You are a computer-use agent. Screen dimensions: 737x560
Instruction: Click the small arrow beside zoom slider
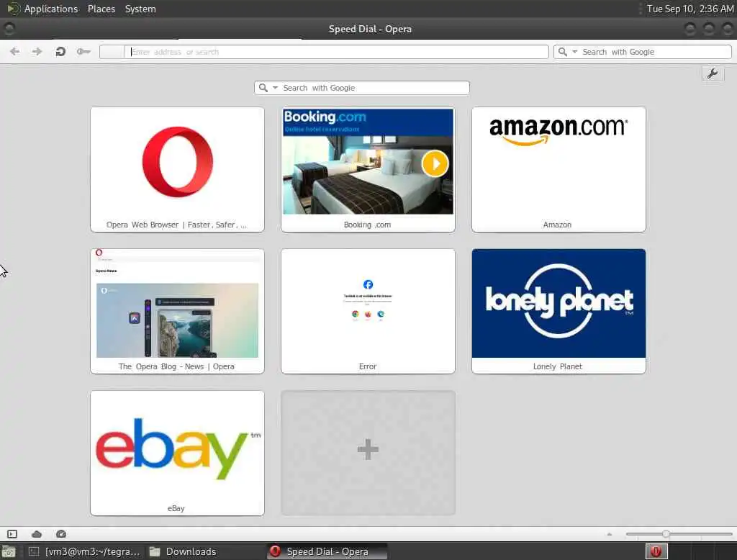(610, 534)
